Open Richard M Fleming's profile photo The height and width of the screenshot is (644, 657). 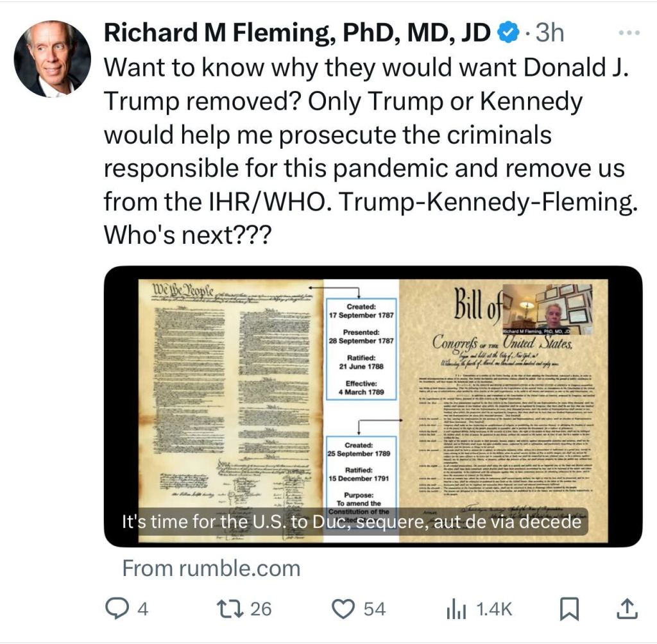pos(53,58)
